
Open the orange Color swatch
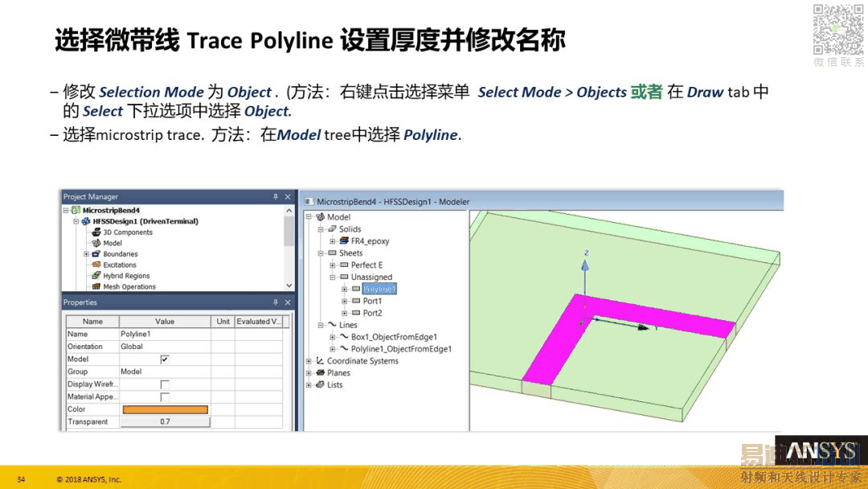click(x=165, y=409)
